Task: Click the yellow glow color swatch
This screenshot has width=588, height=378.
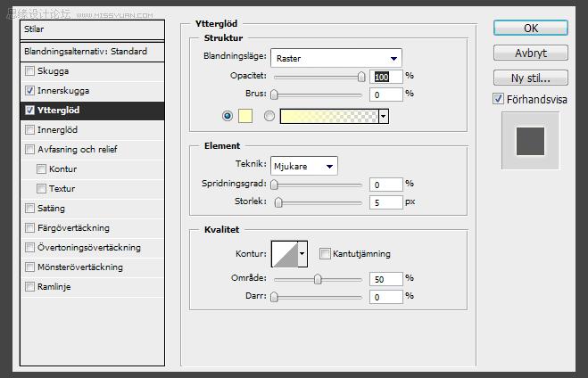Action: click(245, 116)
